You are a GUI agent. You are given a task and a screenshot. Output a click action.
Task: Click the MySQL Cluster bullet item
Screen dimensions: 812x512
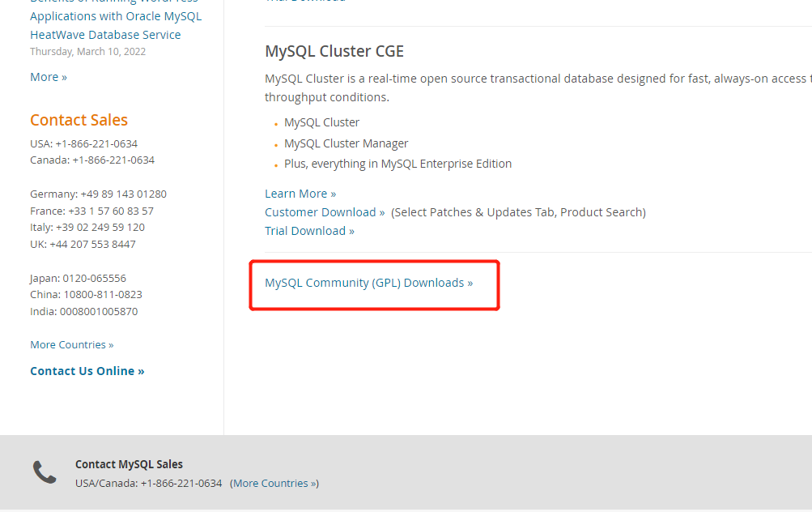[321, 122]
